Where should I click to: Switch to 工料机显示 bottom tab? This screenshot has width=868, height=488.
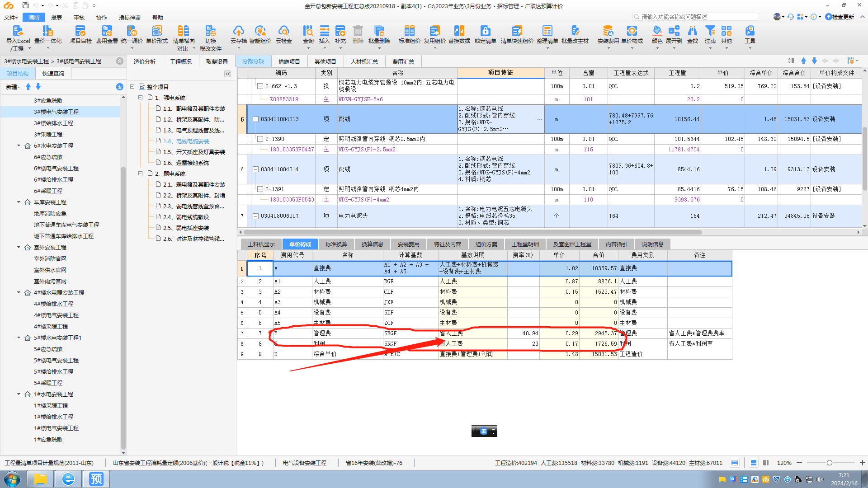261,244
